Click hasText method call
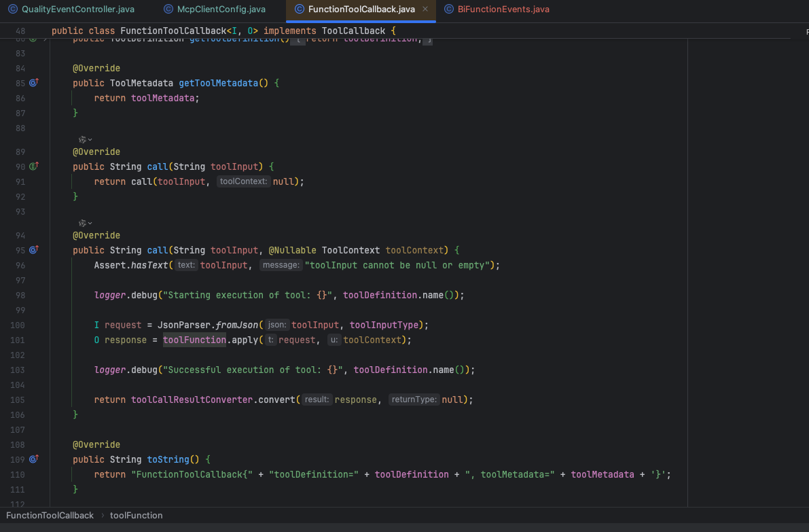Screen dimensions: 809x532 [x=149, y=265]
